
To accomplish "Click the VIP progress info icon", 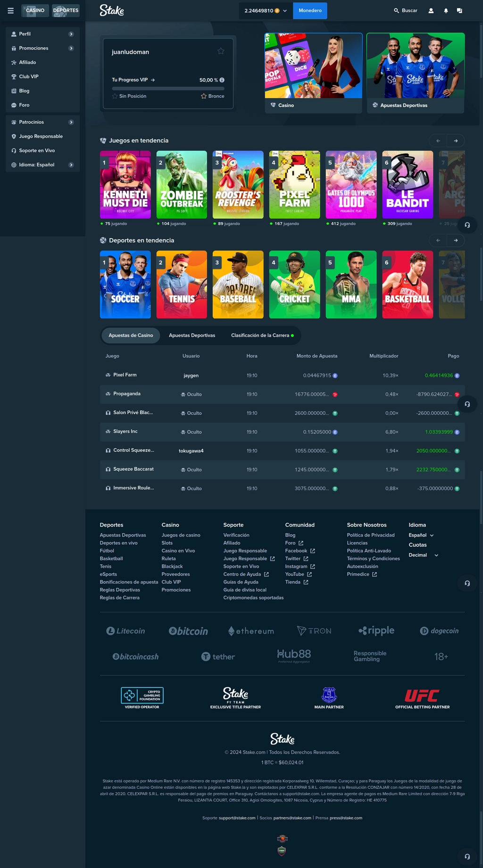I will click(222, 80).
